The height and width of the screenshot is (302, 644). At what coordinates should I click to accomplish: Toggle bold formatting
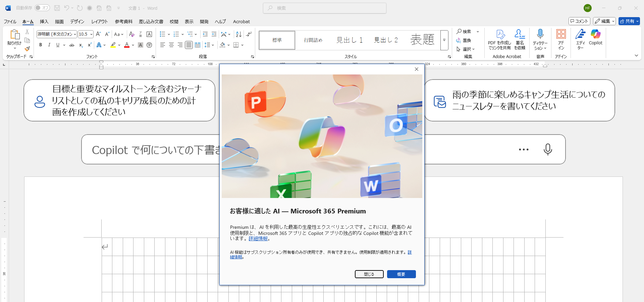coord(41,45)
